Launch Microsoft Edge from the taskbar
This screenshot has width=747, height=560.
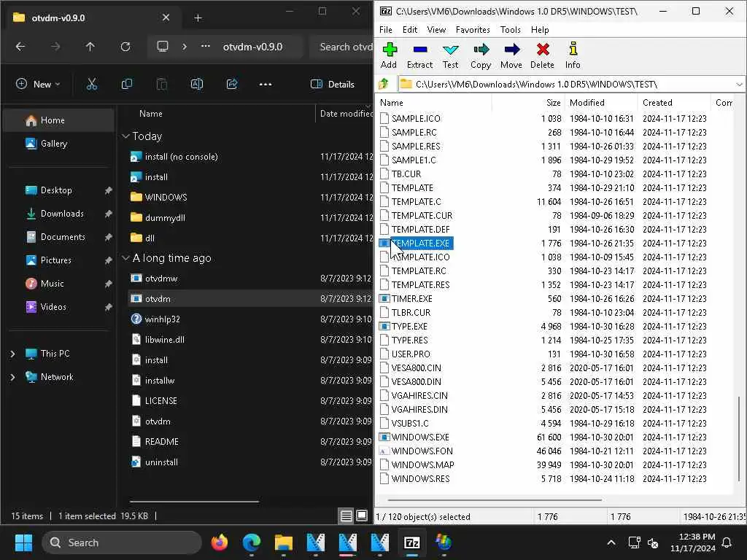coord(251,542)
